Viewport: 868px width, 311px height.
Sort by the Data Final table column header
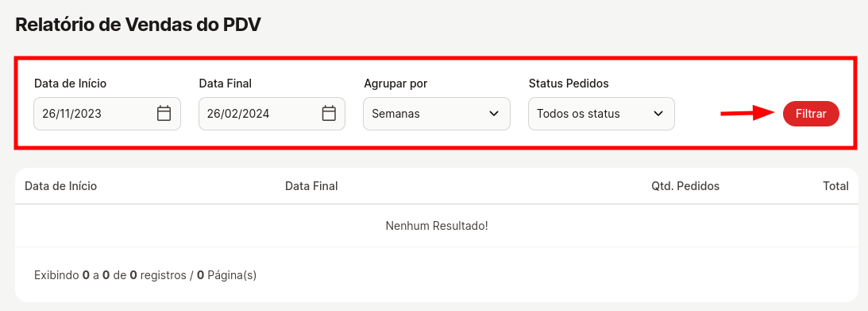click(x=311, y=186)
